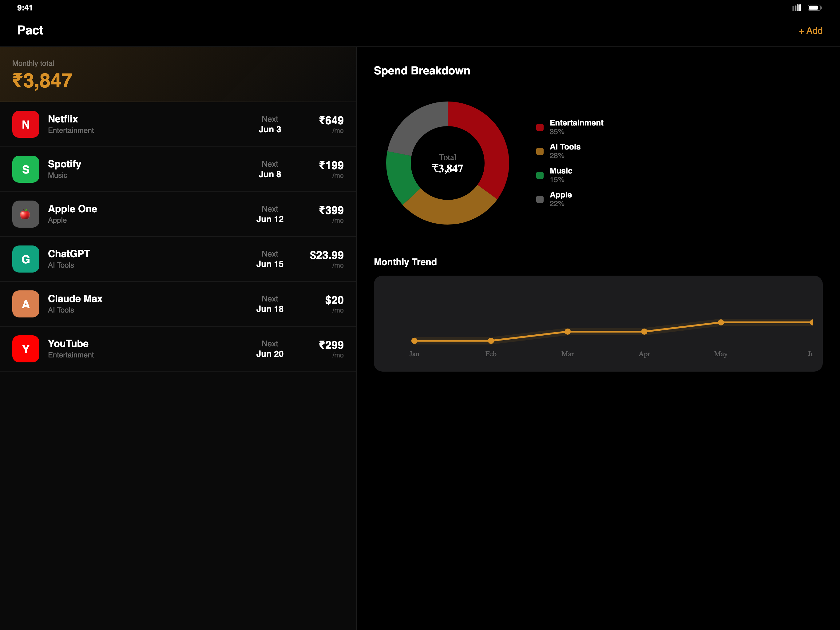Screen dimensions: 840x630
Task: Click the Apple legend label
Action: (561, 194)
